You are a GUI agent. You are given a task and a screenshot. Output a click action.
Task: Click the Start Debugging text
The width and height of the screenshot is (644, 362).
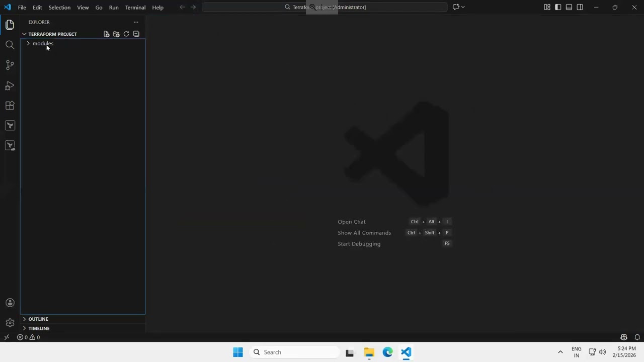(359, 244)
